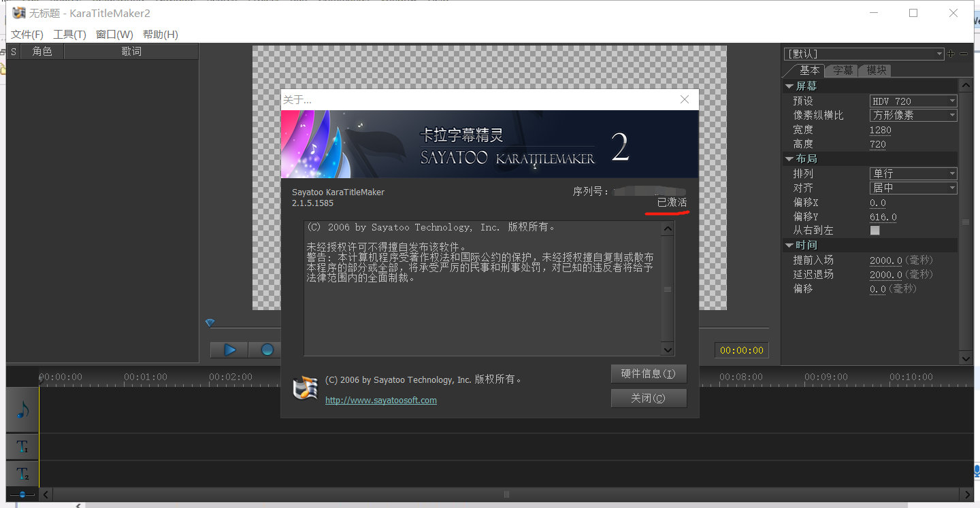
Task: Click the KaraTitleMaker2 app icon in title bar
Action: tap(18, 13)
